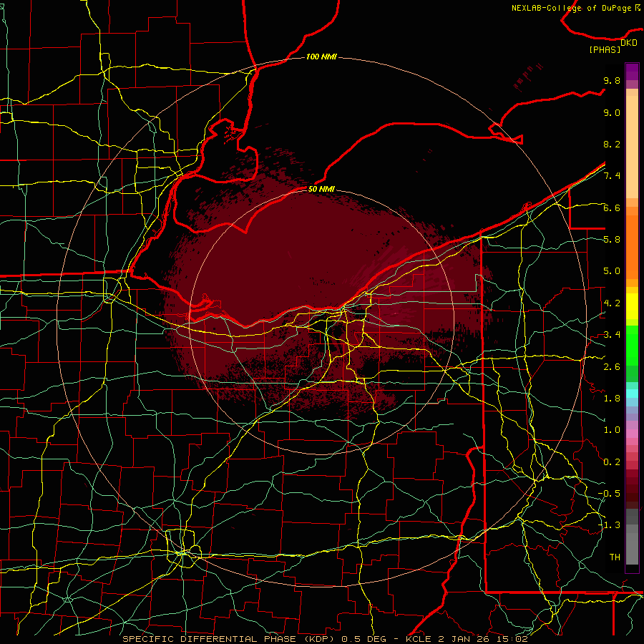
Task: Click the 5.0 value on the scale
Action: [612, 271]
